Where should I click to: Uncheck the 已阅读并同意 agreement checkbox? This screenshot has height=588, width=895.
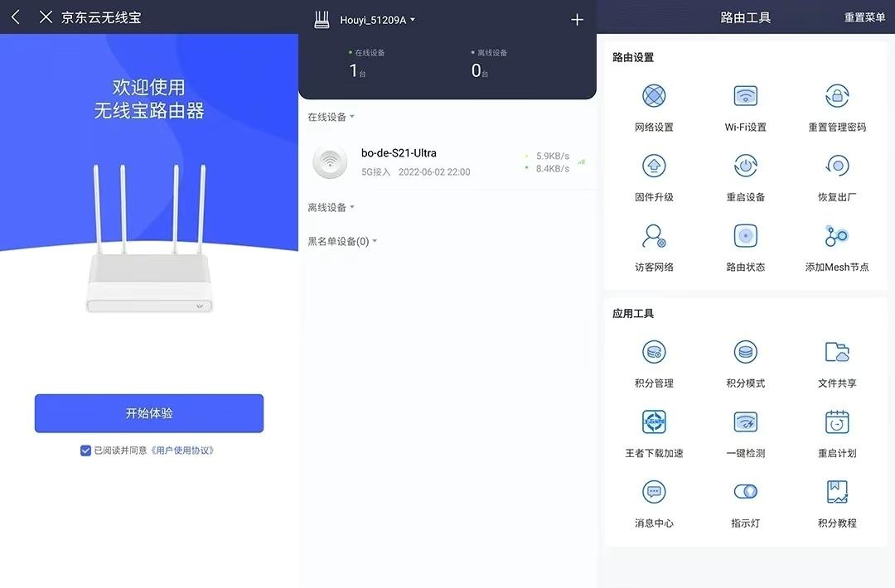(x=85, y=451)
